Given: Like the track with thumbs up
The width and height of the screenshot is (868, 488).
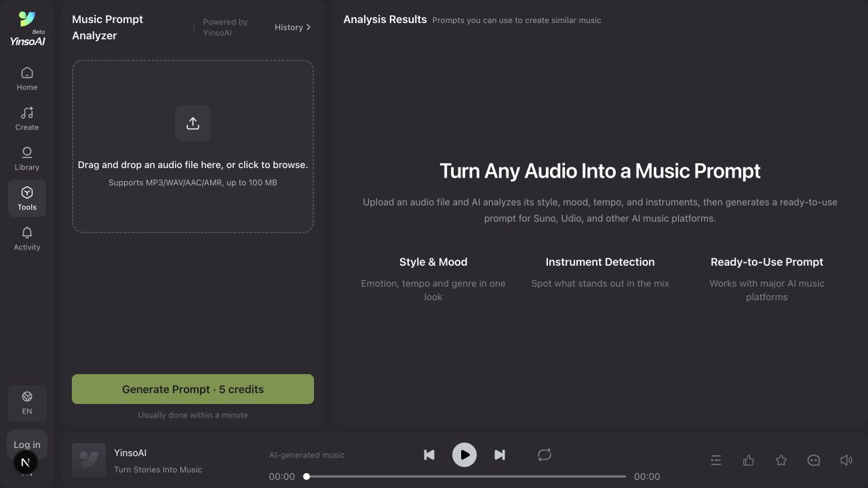Looking at the screenshot, I should (x=749, y=460).
